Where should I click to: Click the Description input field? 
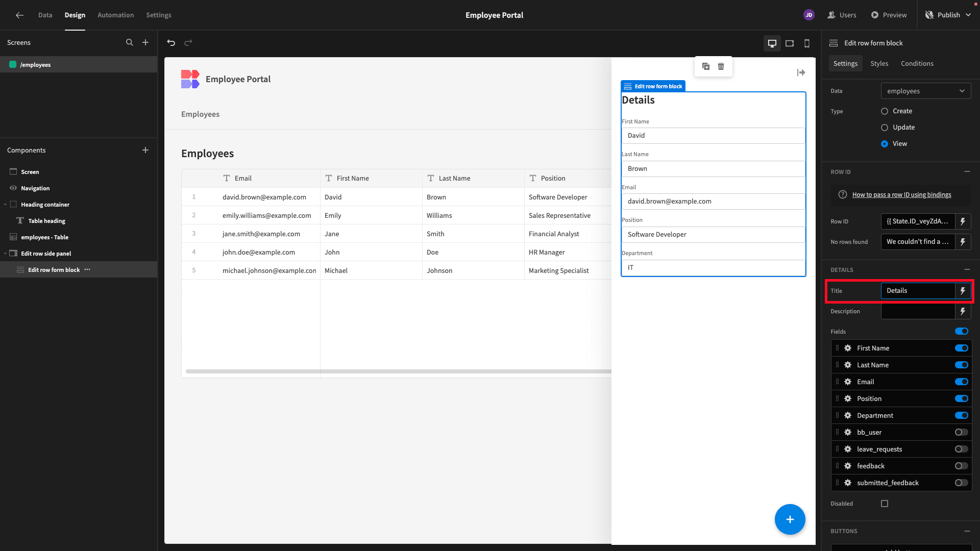[x=918, y=311]
